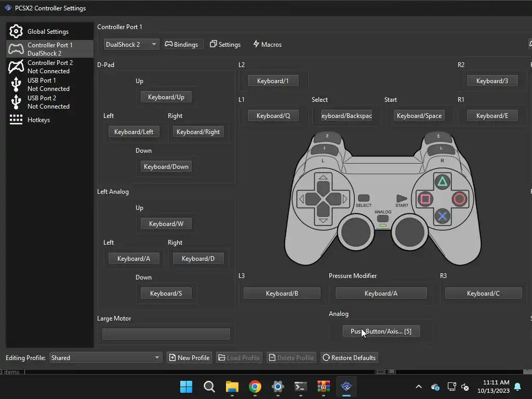This screenshot has width=532, height=399.
Task: Click the muted volume tray icon
Action: click(x=465, y=387)
